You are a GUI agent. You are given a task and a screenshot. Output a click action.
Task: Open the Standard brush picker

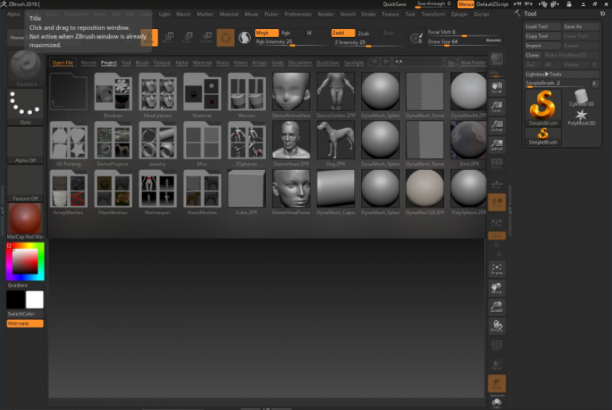click(x=25, y=68)
